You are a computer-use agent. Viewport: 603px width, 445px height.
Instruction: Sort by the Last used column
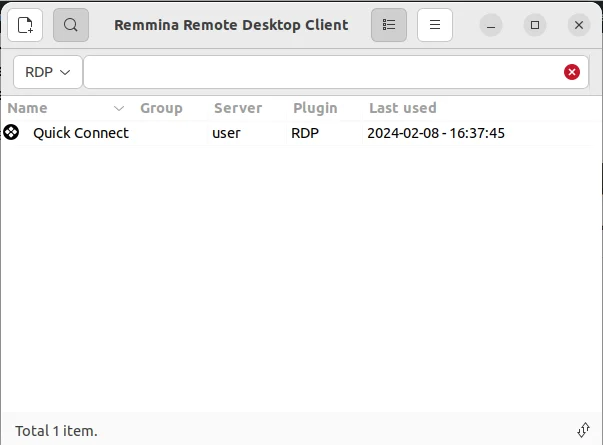click(x=403, y=108)
